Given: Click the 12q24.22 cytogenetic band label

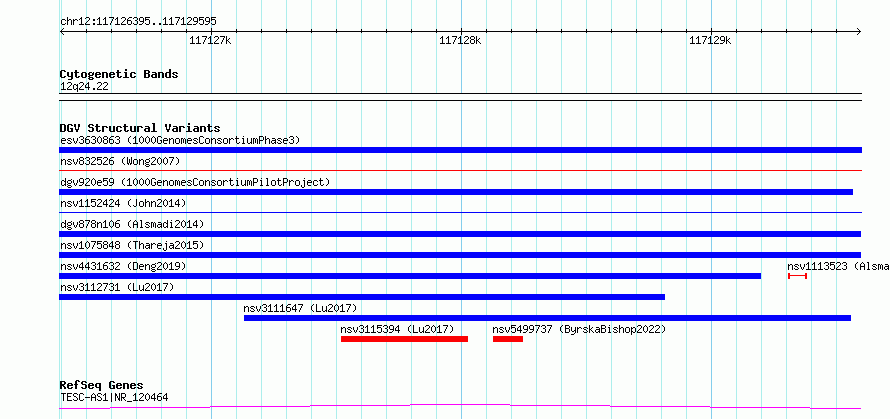Looking at the screenshot, I should click(x=84, y=87).
